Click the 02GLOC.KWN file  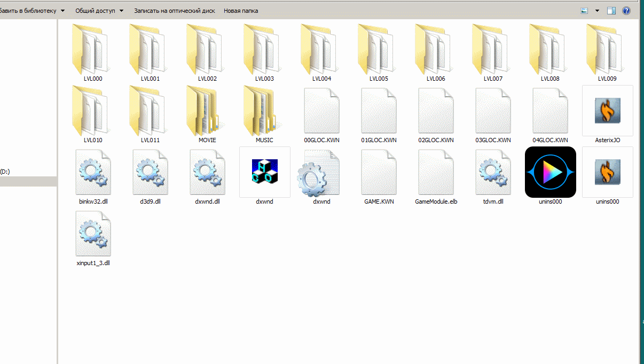click(436, 114)
